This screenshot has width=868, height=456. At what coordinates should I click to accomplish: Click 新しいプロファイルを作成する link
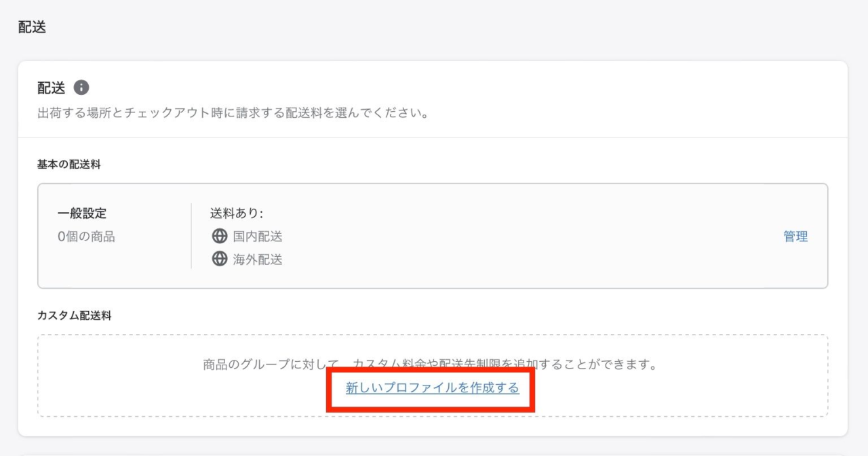pos(432,388)
